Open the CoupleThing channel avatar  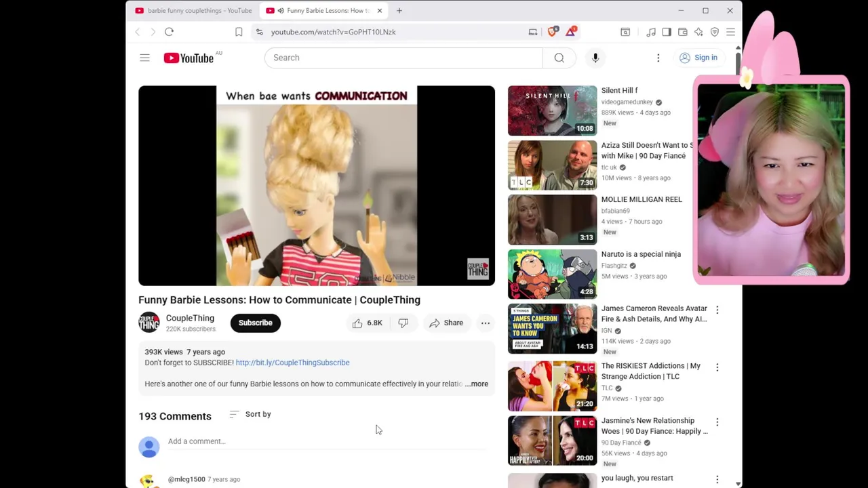[149, 323]
